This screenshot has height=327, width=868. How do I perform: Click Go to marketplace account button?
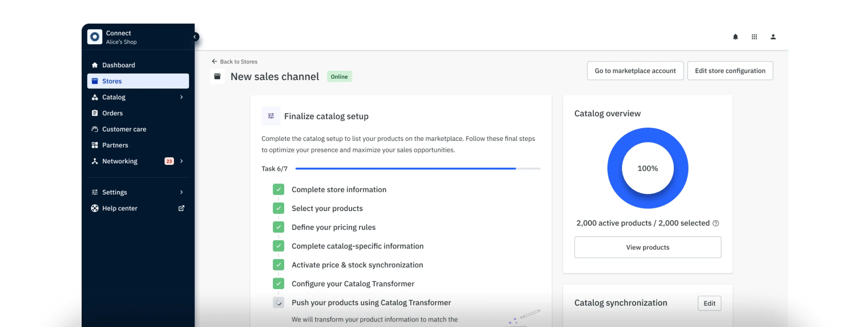(635, 71)
